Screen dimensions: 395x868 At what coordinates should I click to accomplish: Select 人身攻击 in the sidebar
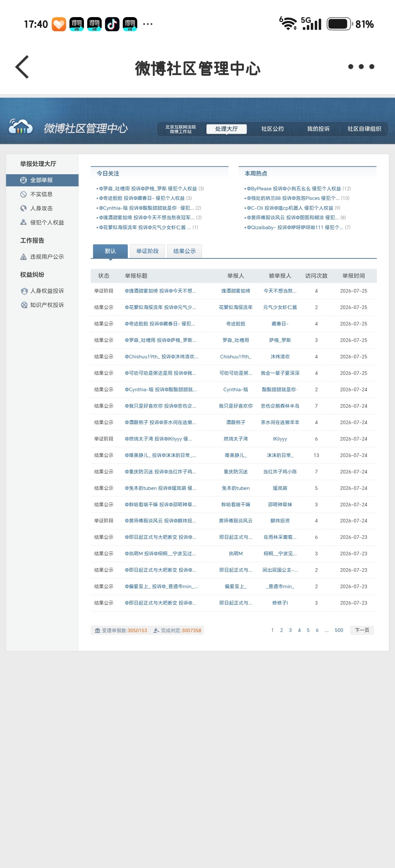[42, 208]
